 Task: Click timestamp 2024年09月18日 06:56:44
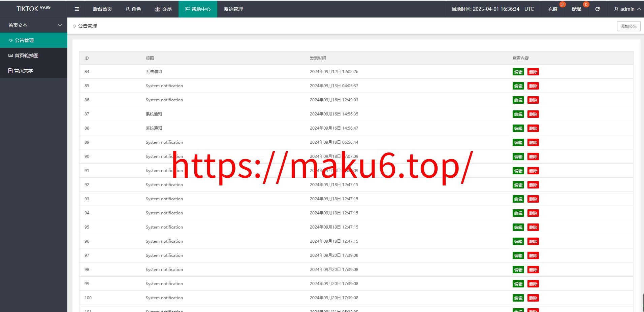click(334, 142)
